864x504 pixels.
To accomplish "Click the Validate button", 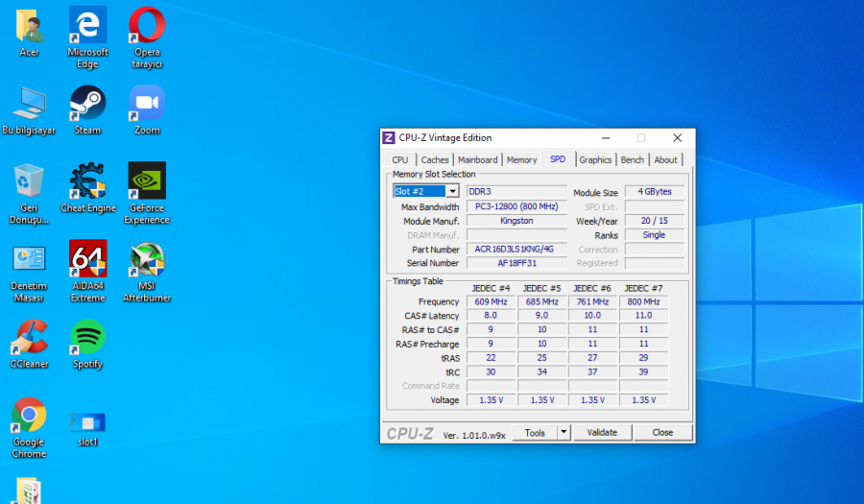I will tap(602, 432).
